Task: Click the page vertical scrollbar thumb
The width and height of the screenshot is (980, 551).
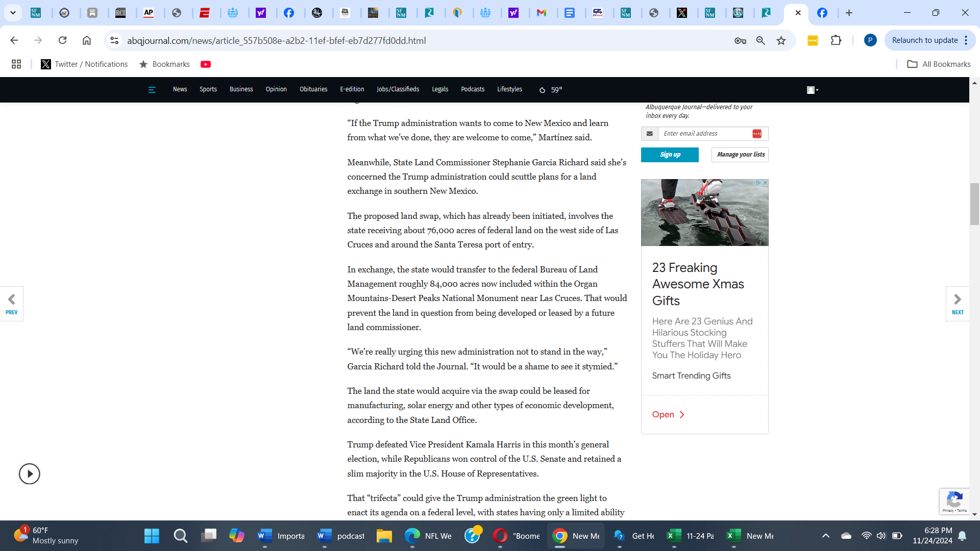Action: pos(974,204)
